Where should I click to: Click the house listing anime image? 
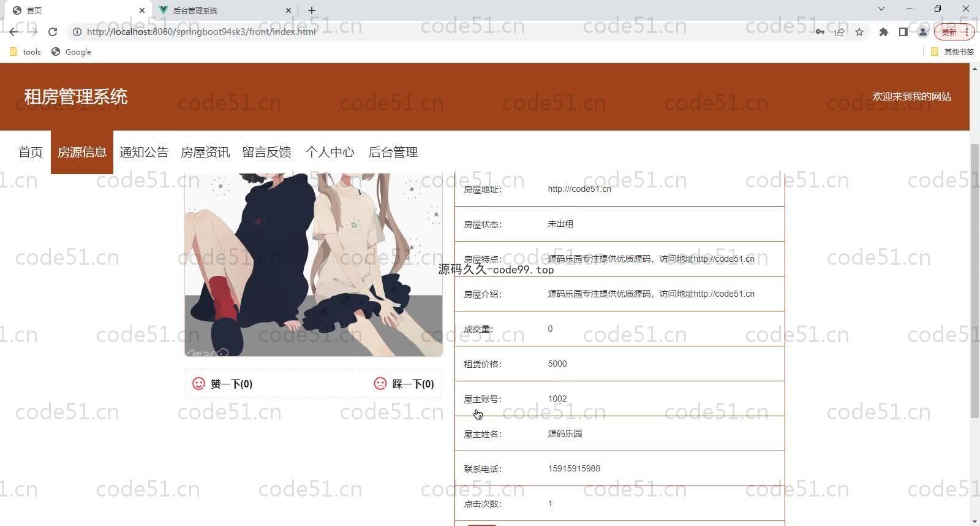(314, 264)
